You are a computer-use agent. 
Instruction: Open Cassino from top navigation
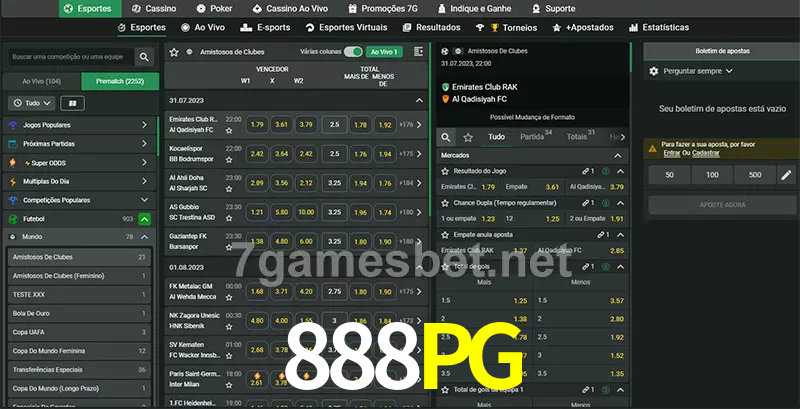point(154,9)
